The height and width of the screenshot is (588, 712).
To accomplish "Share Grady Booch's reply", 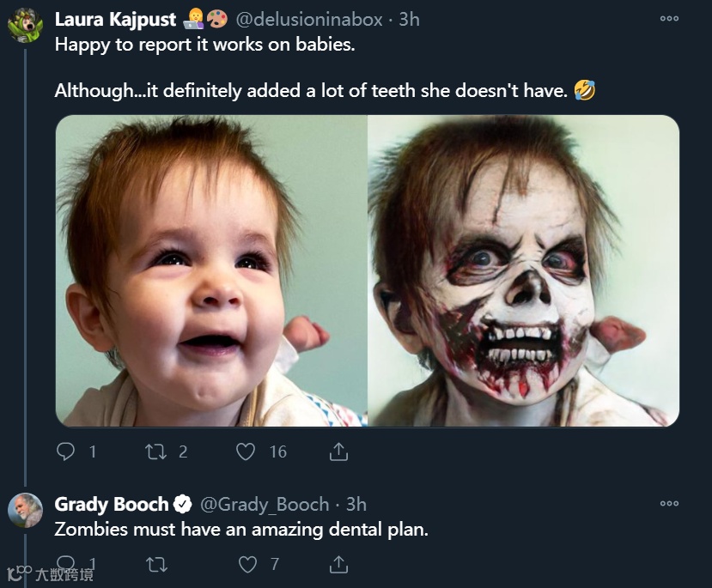I will (x=338, y=564).
